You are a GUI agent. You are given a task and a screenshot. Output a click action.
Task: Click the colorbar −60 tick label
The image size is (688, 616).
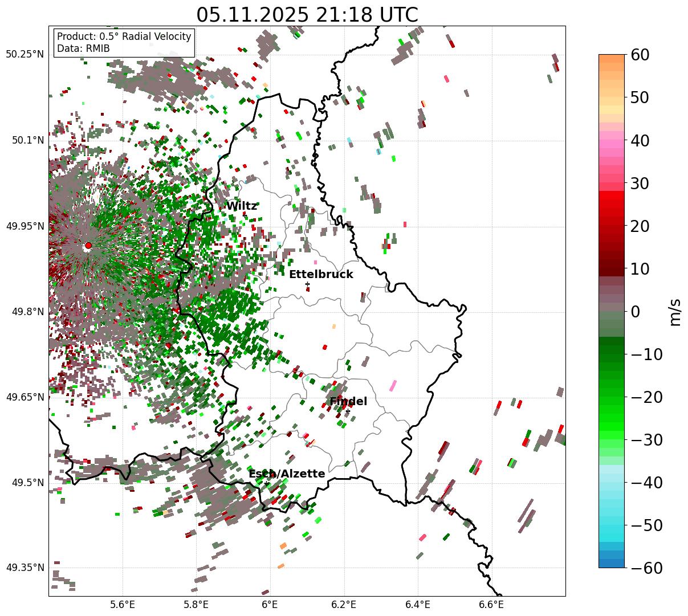pyautogui.click(x=646, y=568)
